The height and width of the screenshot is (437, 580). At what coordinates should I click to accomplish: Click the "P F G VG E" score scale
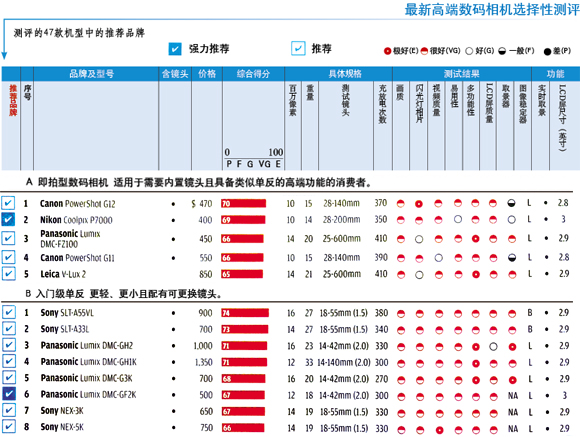point(253,164)
